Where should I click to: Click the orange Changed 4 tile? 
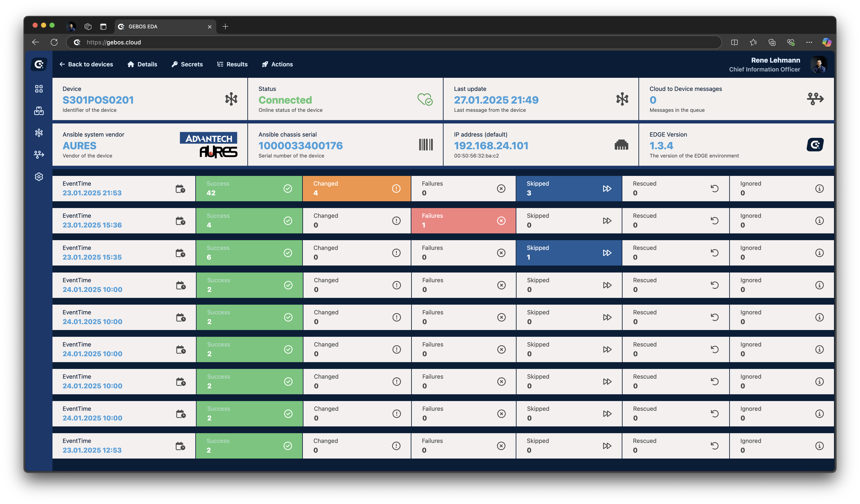point(356,189)
